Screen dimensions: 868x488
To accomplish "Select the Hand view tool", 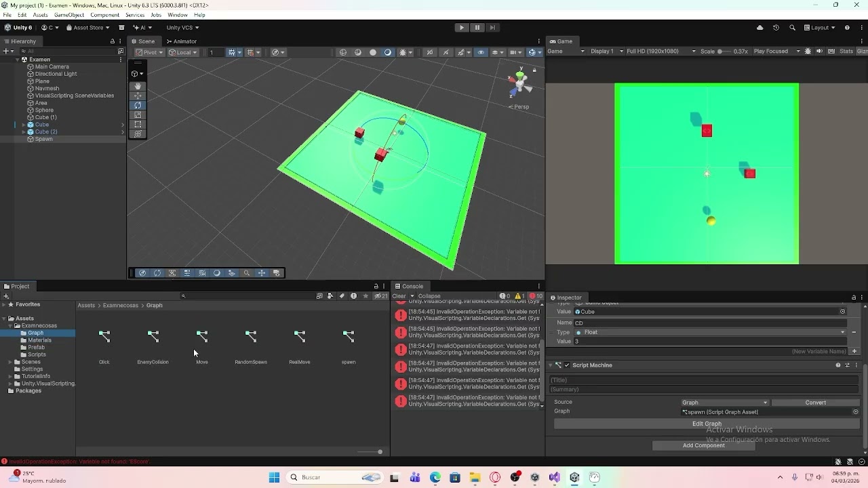I will pyautogui.click(x=138, y=86).
